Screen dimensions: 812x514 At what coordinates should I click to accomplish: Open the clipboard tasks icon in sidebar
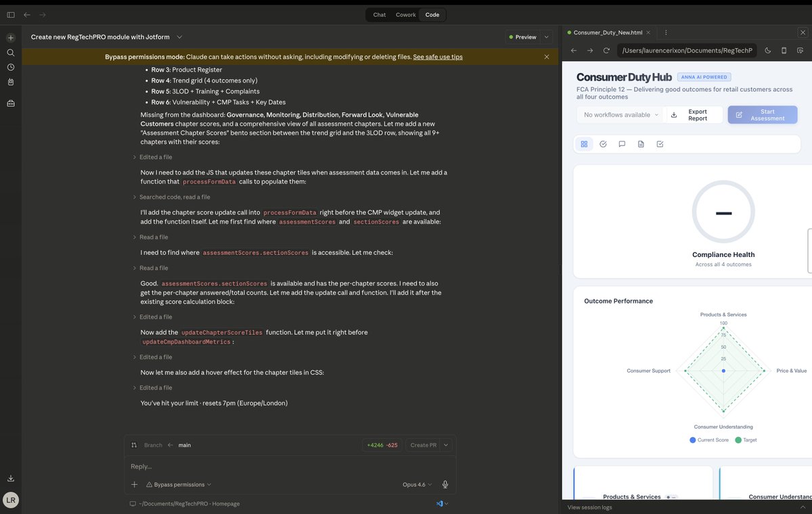[x=11, y=82]
